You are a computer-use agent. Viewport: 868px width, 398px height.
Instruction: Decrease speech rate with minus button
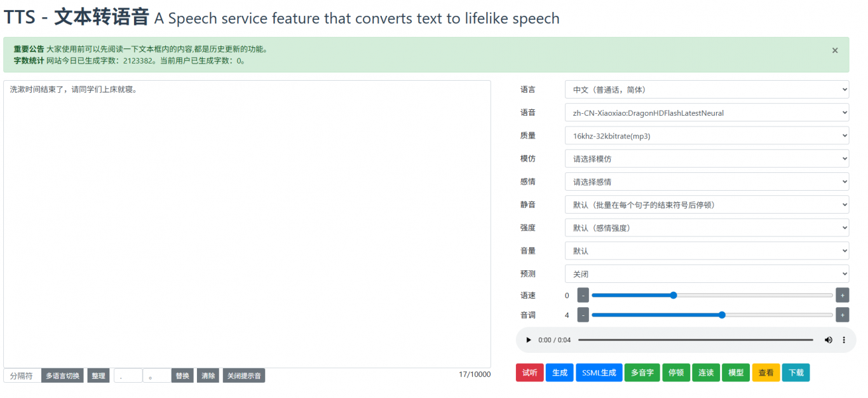[583, 295]
